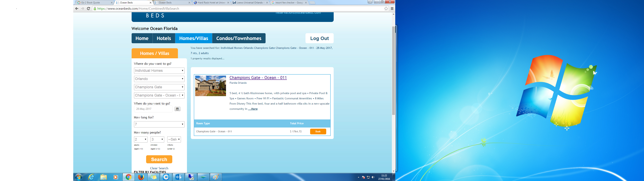This screenshot has width=644, height=181.
Task: Open the Condos/Townhomes navigation tab
Action: click(239, 38)
